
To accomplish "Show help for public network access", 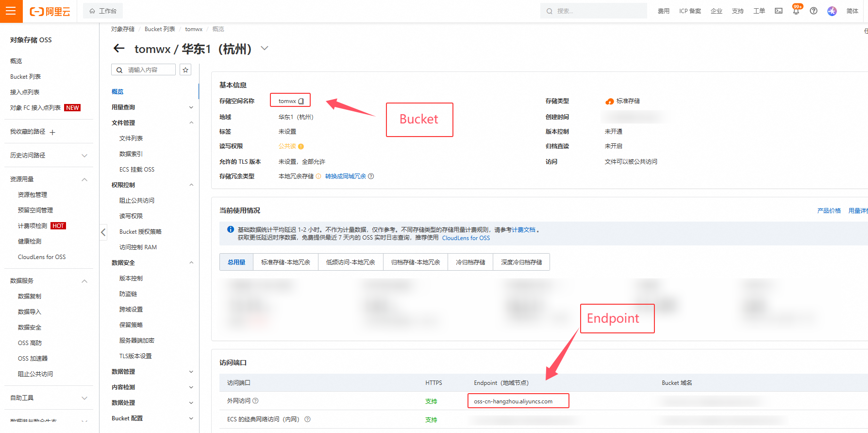I will [255, 401].
